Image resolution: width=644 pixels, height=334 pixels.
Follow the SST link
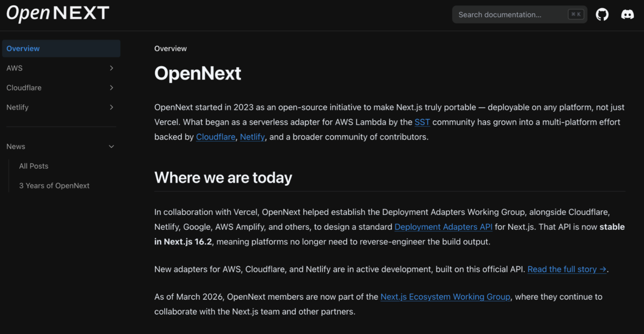(422, 122)
